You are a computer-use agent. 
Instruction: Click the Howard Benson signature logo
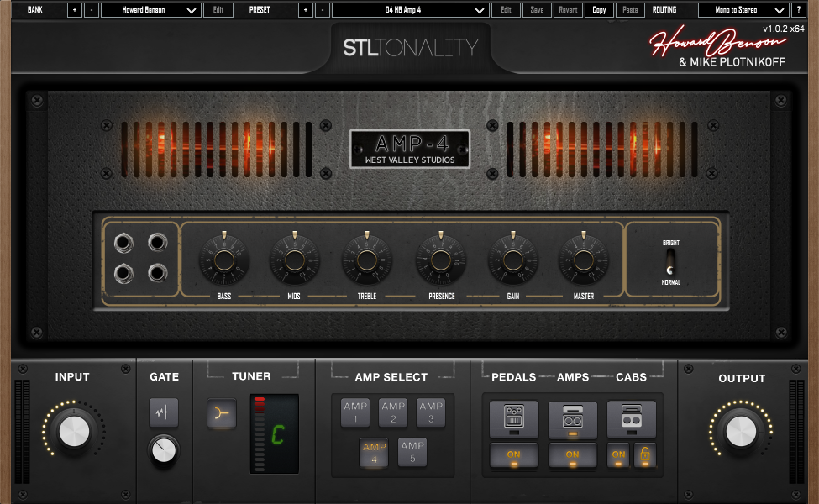(x=717, y=42)
